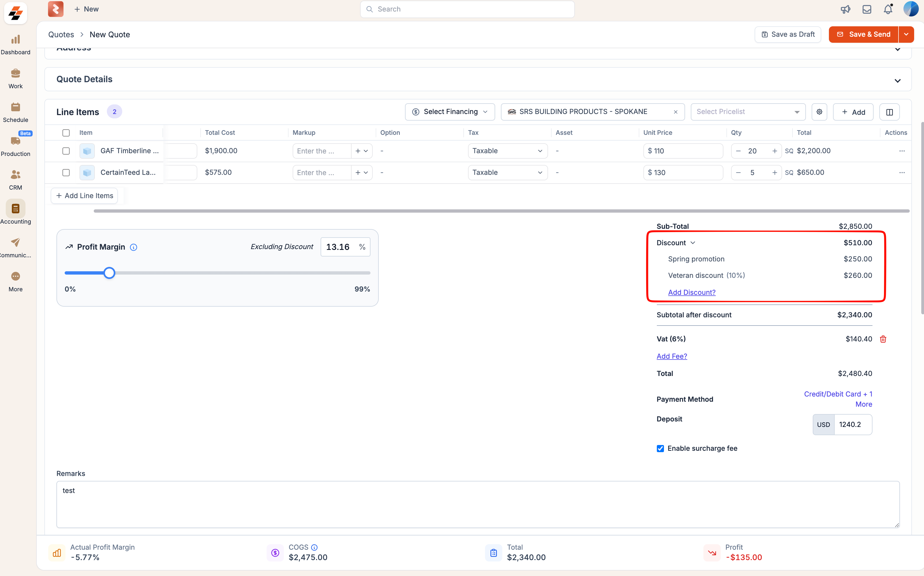The image size is (924, 576).
Task: Expand the Quote Details section chevron
Action: pyautogui.click(x=897, y=81)
